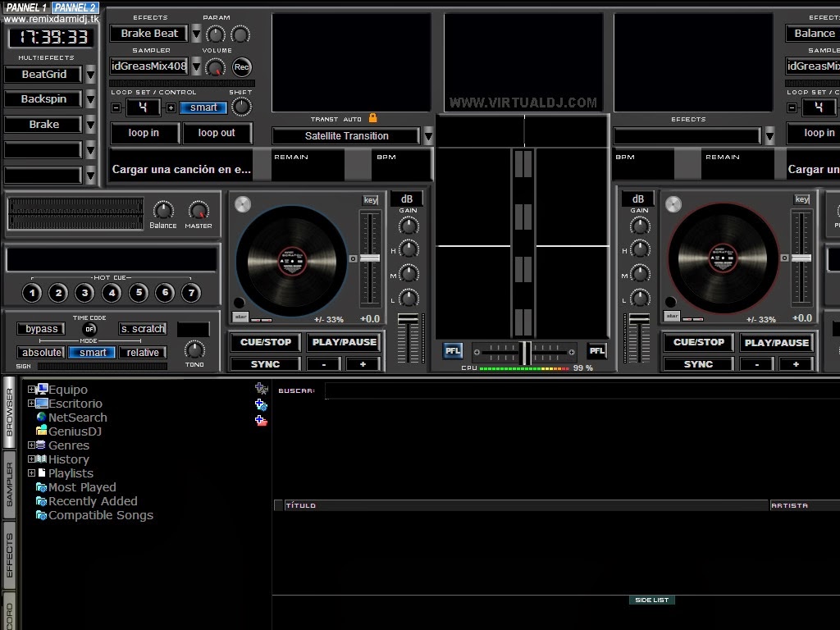The image size is (840, 630).
Task: Click the loop out button
Action: point(218,133)
